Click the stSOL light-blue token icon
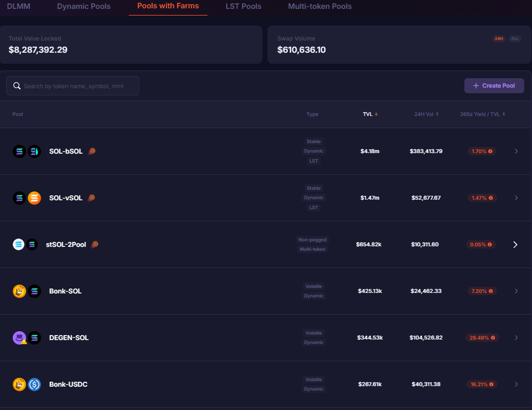This screenshot has height=410, width=532. [19, 244]
